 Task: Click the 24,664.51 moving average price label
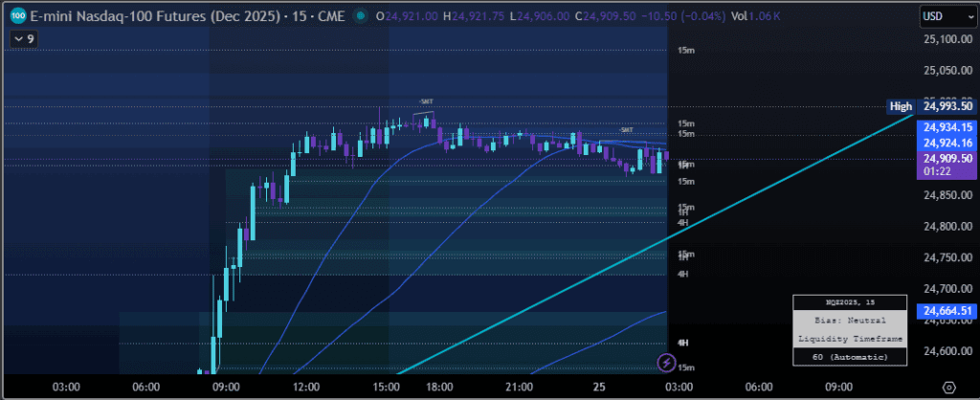(947, 310)
